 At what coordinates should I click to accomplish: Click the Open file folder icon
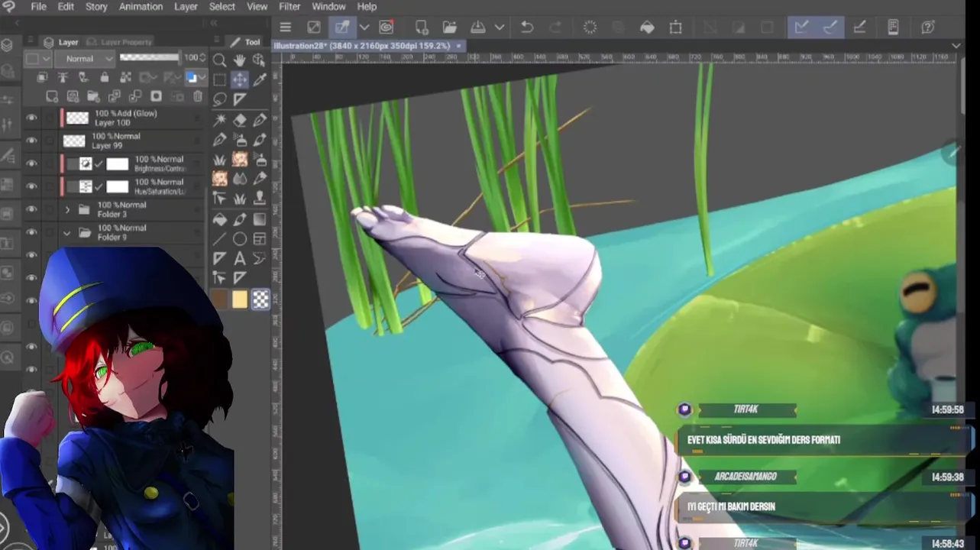(449, 27)
